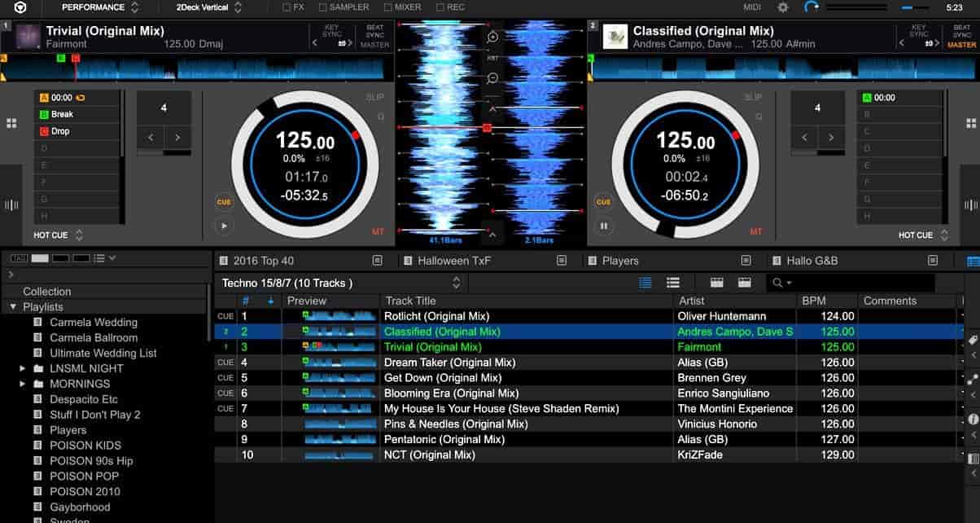Open the Settings gear in top toolbar

(x=781, y=7)
